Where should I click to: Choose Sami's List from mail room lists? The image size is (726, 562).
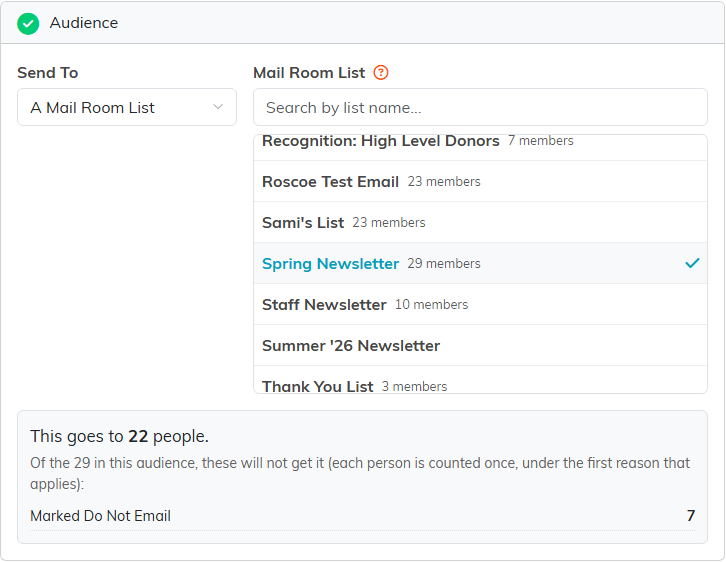click(480, 222)
